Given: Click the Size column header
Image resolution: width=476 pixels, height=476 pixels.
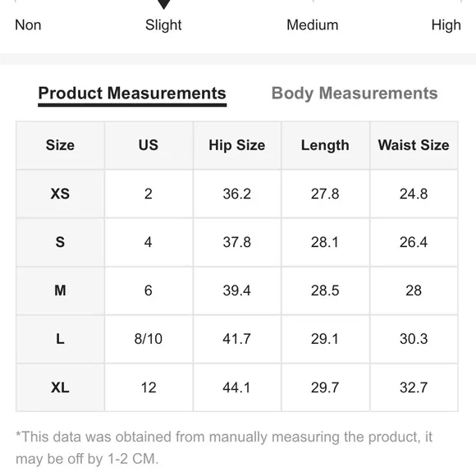Looking at the screenshot, I should pos(60,145).
